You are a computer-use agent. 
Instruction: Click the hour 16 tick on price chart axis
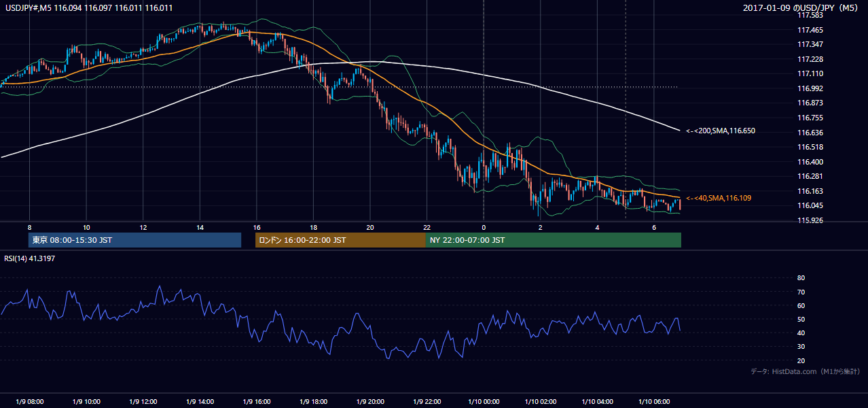[x=257, y=227]
